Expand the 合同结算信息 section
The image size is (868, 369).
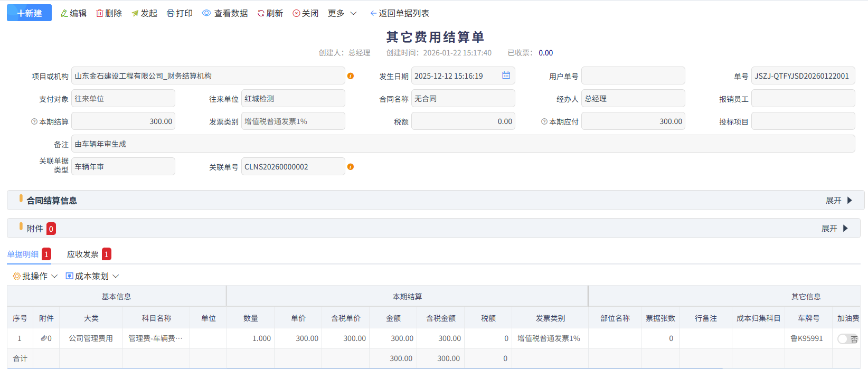(x=839, y=201)
